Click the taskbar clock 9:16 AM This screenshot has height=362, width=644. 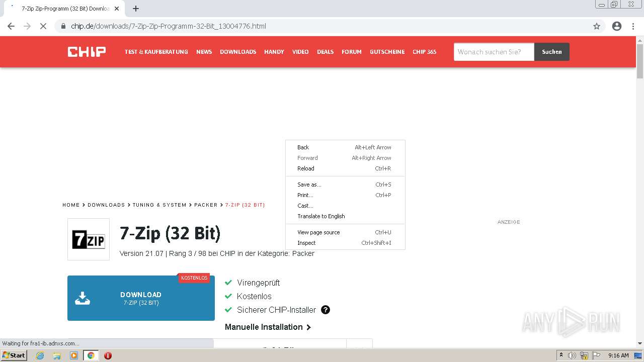tap(618, 355)
